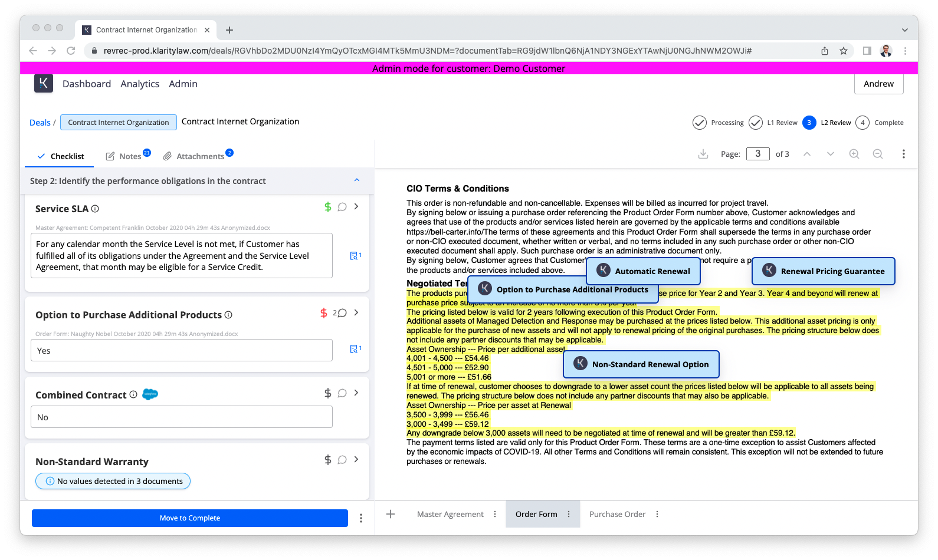Image resolution: width=938 pixels, height=560 pixels.
Task: Switch to the Notes tab
Action: [128, 156]
